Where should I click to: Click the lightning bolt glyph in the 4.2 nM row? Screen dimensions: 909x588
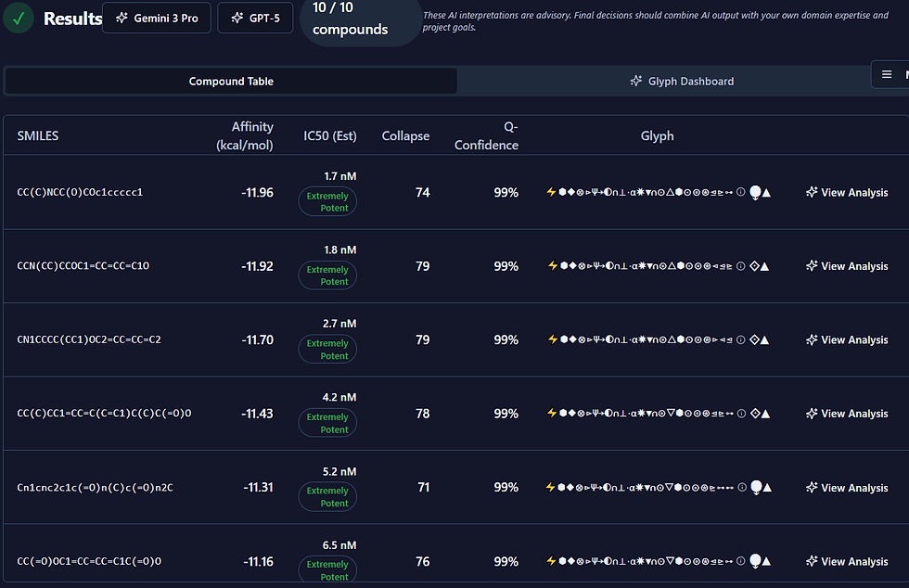552,414
